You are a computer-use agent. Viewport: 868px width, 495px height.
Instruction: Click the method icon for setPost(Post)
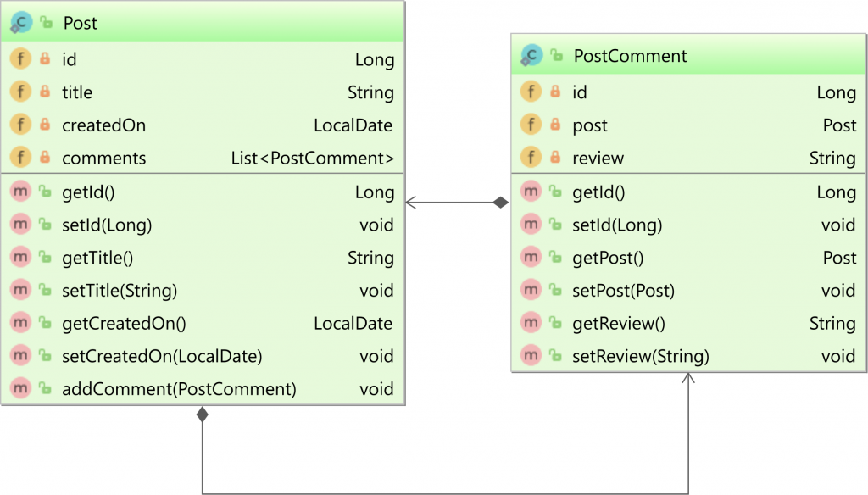point(531,290)
